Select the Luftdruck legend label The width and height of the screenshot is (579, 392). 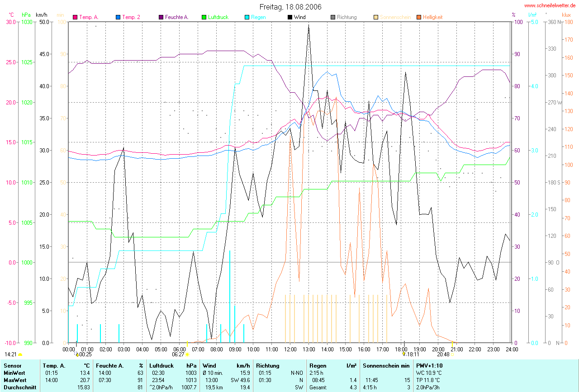click(218, 17)
